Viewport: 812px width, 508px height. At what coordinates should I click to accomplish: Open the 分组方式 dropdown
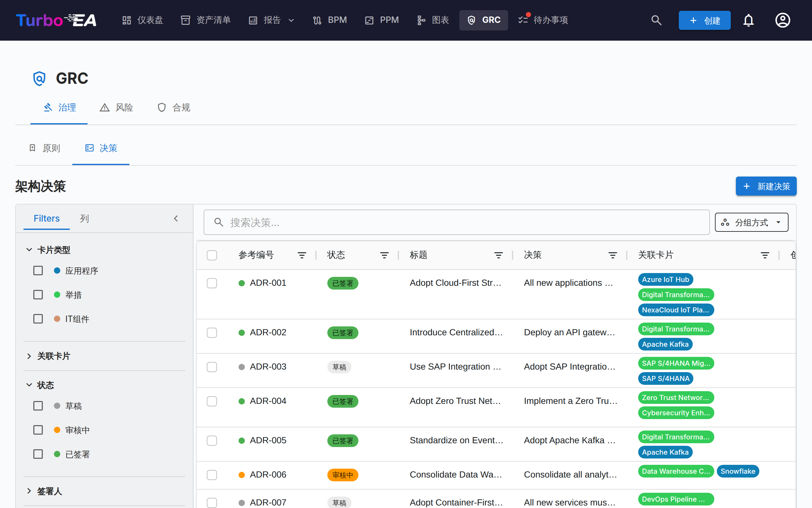(x=751, y=223)
